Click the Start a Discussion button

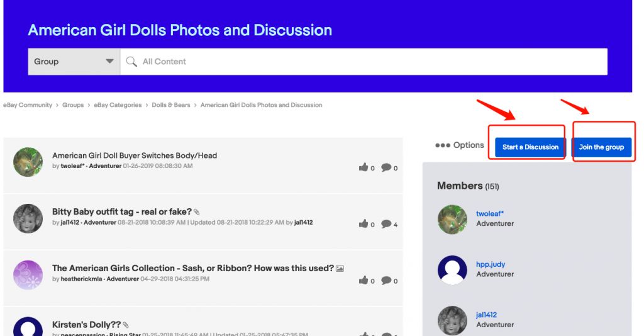pyautogui.click(x=530, y=147)
